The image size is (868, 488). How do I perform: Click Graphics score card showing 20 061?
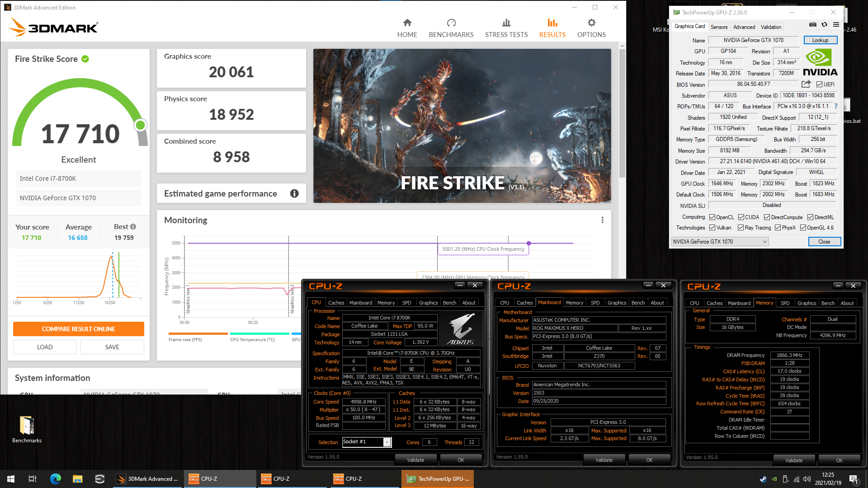(x=231, y=68)
